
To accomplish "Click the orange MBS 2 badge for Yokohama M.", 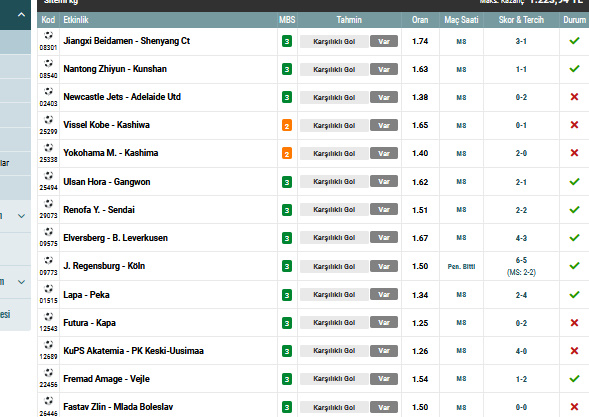I will tap(287, 154).
